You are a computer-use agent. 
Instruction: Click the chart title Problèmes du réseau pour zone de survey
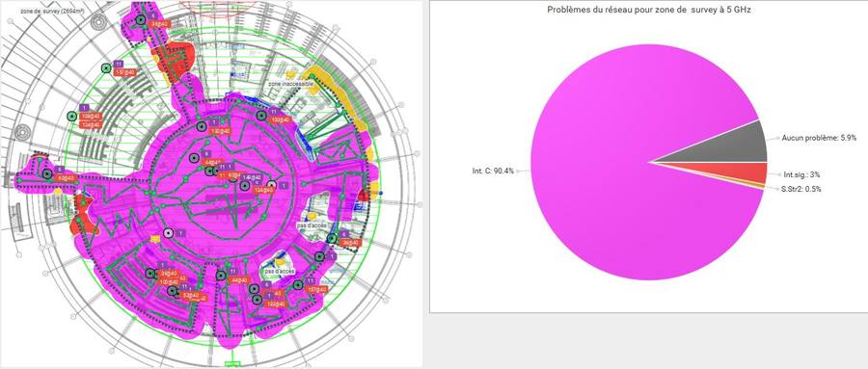[x=648, y=10]
